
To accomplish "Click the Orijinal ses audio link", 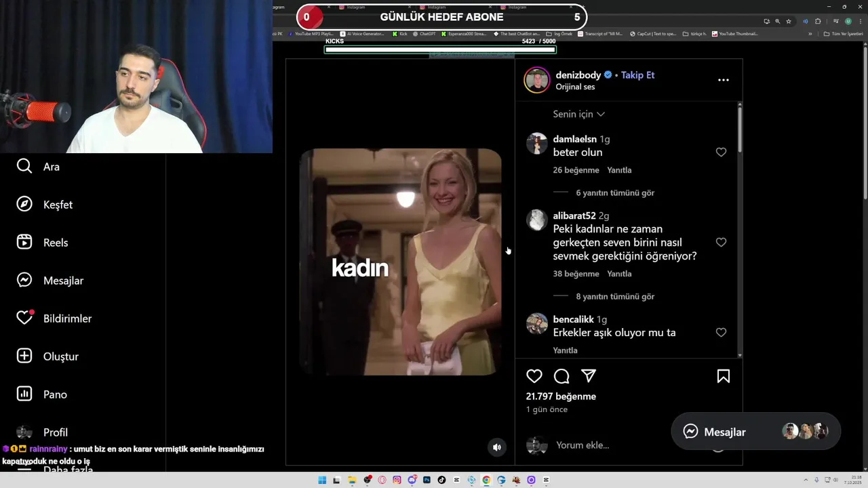I will (x=575, y=87).
